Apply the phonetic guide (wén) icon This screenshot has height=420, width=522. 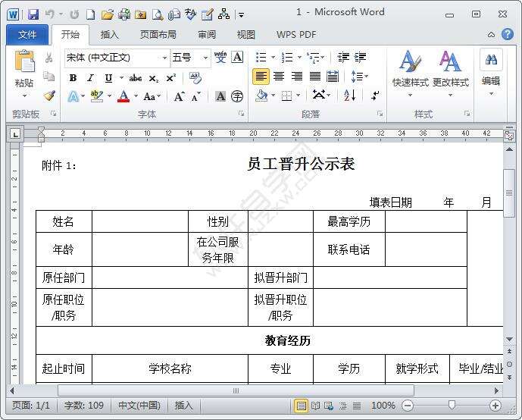click(x=220, y=58)
